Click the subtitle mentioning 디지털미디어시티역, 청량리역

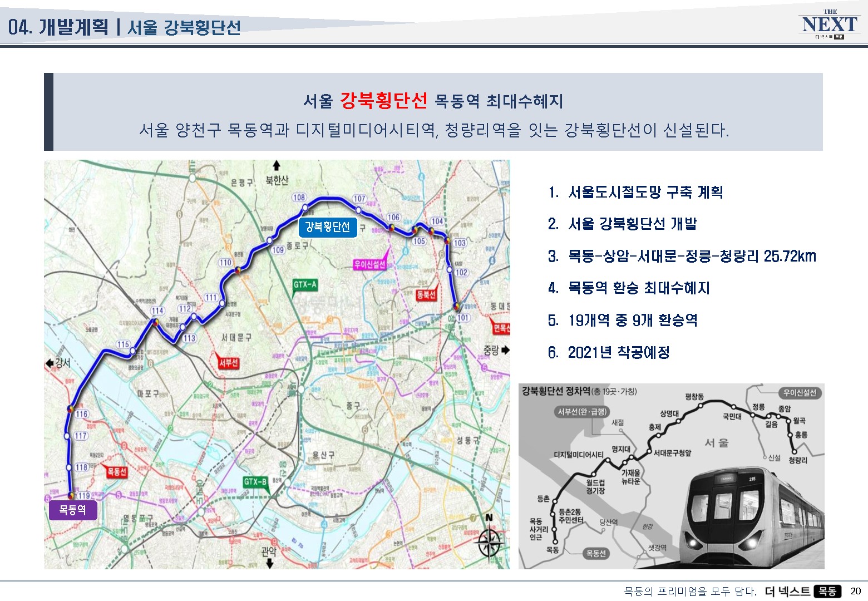434,130
